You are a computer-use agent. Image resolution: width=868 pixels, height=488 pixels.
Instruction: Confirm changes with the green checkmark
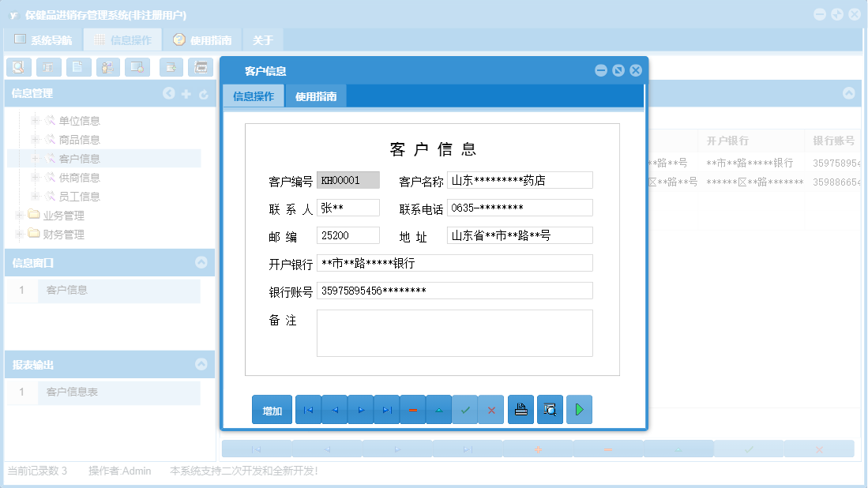point(464,410)
